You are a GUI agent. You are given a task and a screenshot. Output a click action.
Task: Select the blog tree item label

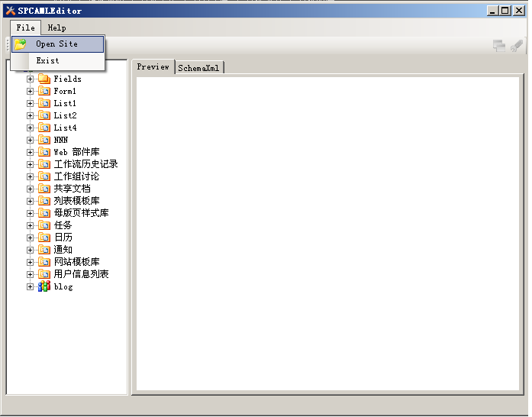(x=63, y=286)
